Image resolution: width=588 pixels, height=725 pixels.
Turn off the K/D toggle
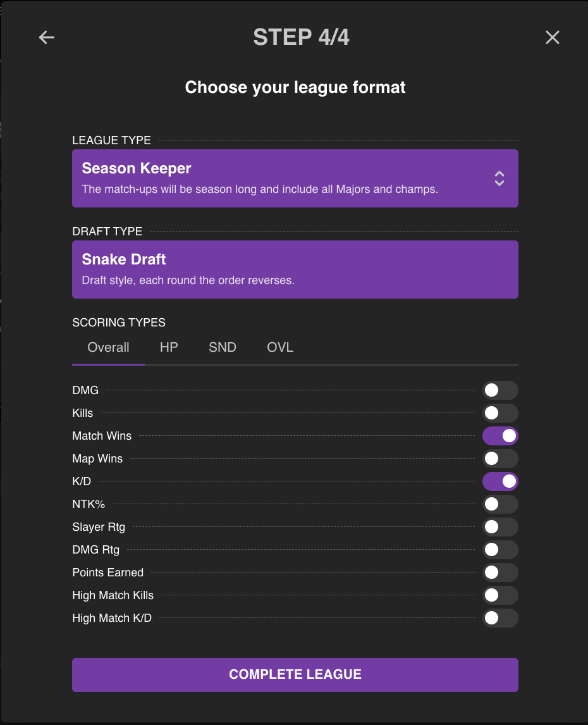click(500, 481)
